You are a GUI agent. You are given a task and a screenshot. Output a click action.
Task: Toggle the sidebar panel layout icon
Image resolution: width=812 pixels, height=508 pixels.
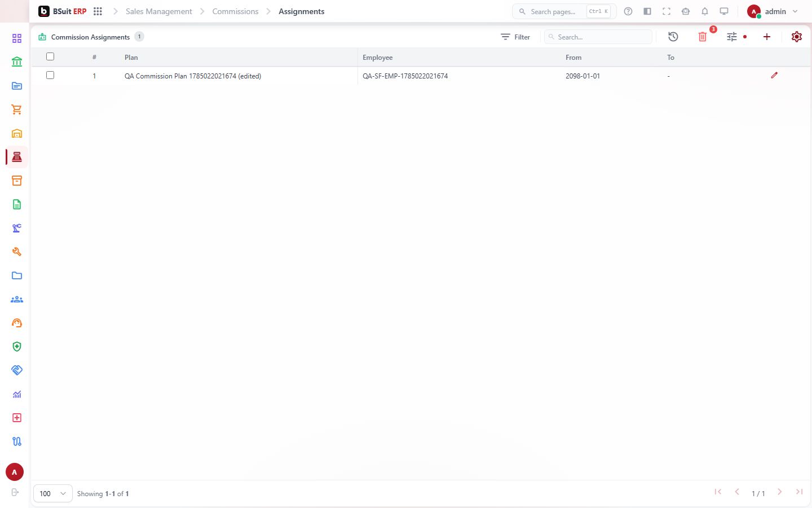click(647, 11)
